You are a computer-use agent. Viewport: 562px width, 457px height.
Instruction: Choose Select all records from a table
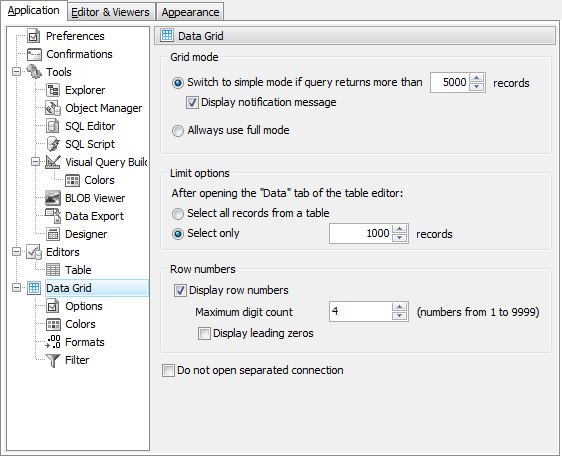[x=178, y=214]
